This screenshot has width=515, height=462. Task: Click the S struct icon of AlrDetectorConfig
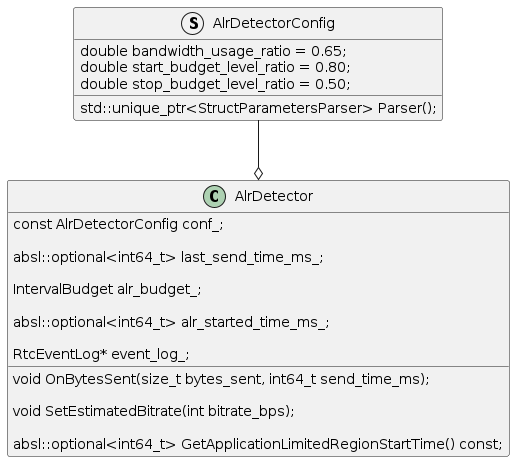pyautogui.click(x=192, y=23)
